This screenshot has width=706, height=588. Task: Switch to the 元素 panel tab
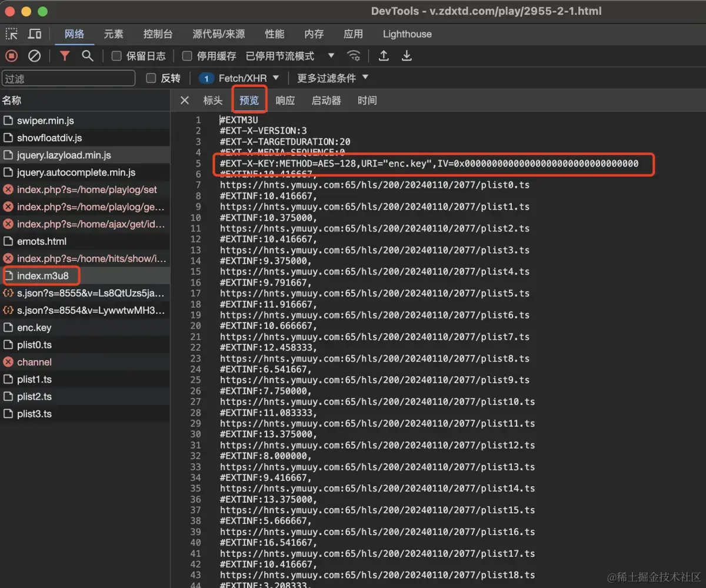(x=114, y=34)
